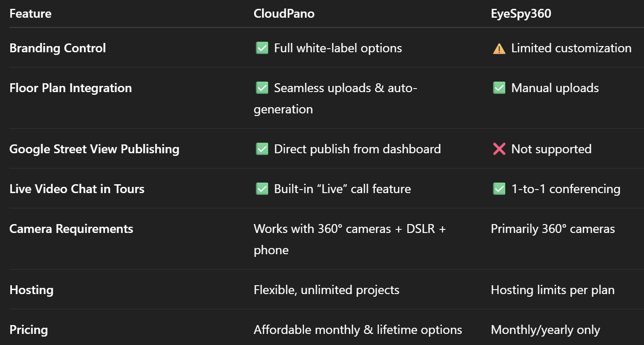Click the red cross beside Not supported
Viewport: 644px width, 345px height.
[499, 149]
